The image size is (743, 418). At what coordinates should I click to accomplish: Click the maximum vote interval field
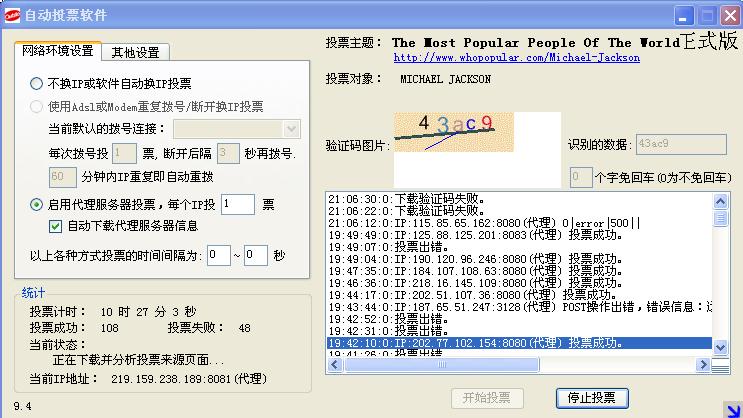256,255
